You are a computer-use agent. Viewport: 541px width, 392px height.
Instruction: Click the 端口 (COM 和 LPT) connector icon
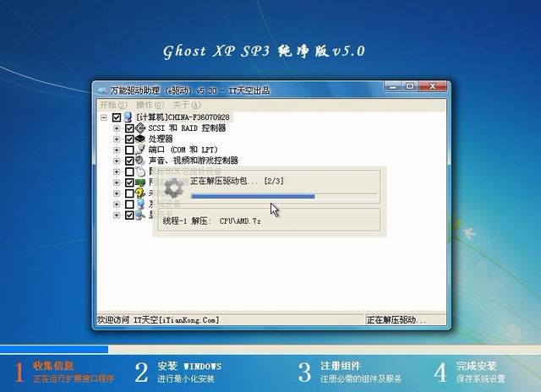(140, 150)
